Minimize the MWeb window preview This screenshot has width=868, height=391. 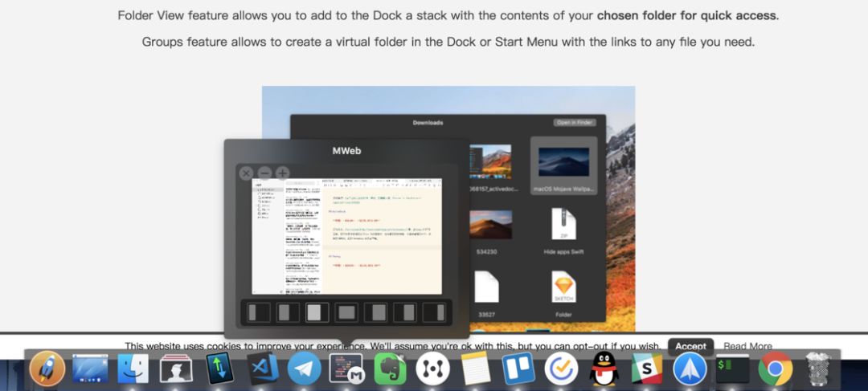(x=264, y=173)
